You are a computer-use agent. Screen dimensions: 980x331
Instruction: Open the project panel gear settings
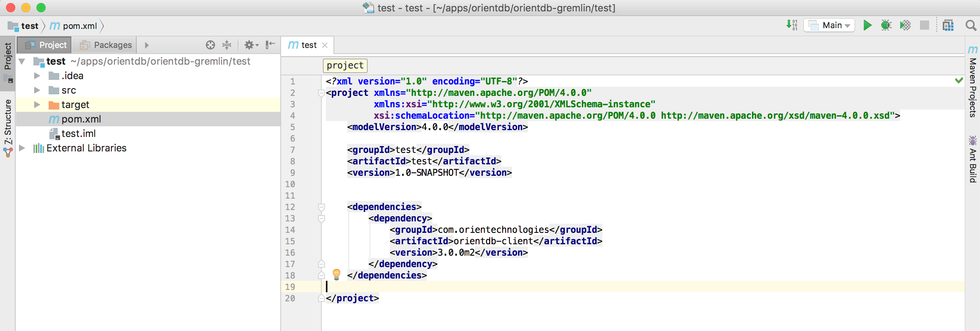(x=251, y=45)
